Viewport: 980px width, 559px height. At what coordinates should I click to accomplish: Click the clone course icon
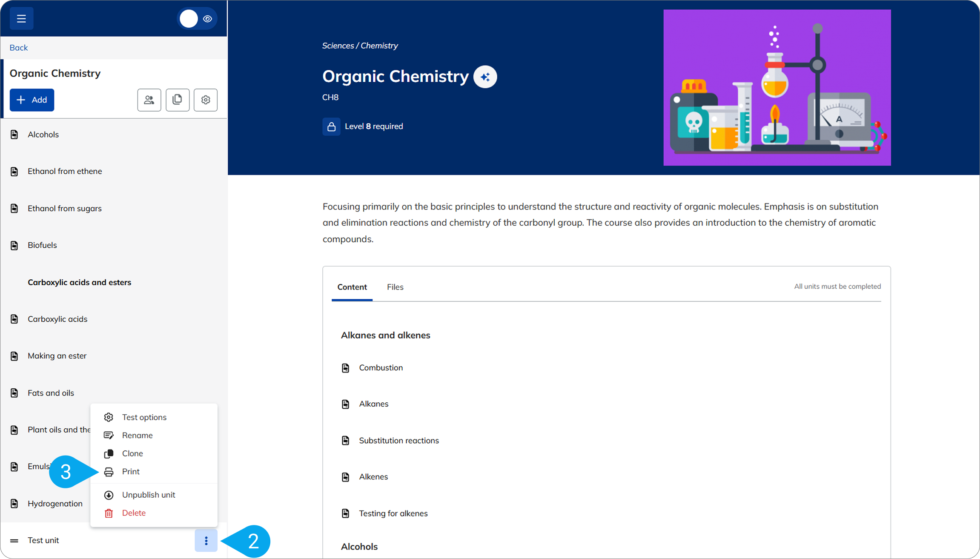(178, 100)
